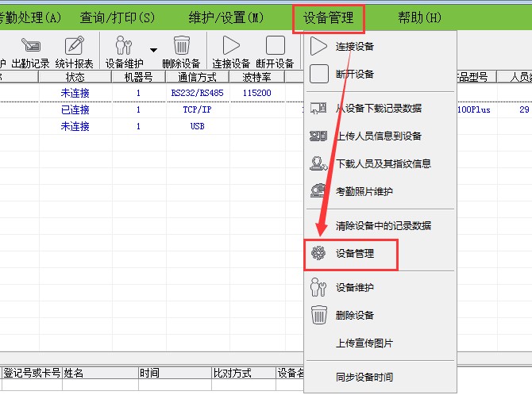Image resolution: width=532 pixels, height=395 pixels.
Task: Select 清除设备中的记录数据 menu entry
Action: 380,225
